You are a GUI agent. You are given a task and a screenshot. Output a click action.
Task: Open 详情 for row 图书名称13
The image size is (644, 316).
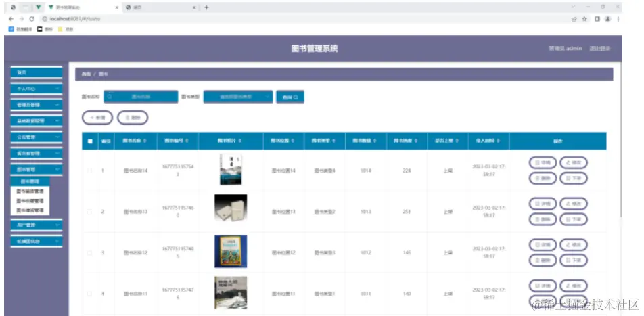tap(543, 204)
